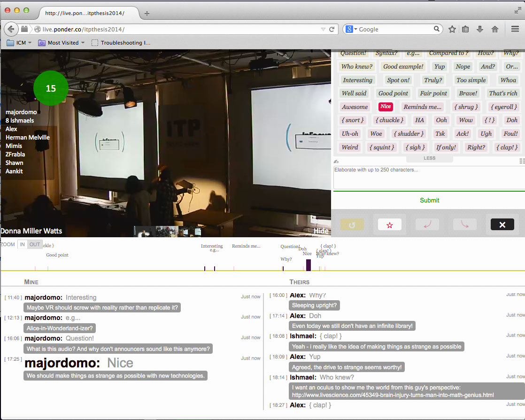Open the livescience.com link in Ishmael's comment
The width and height of the screenshot is (525, 420).
click(393, 395)
